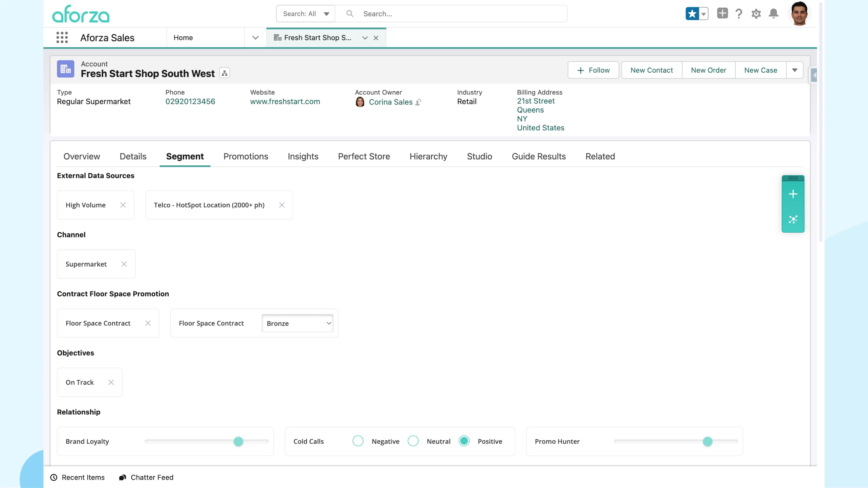Call the phone number 02920123456
Screen dimensions: 868x488
tap(190, 102)
